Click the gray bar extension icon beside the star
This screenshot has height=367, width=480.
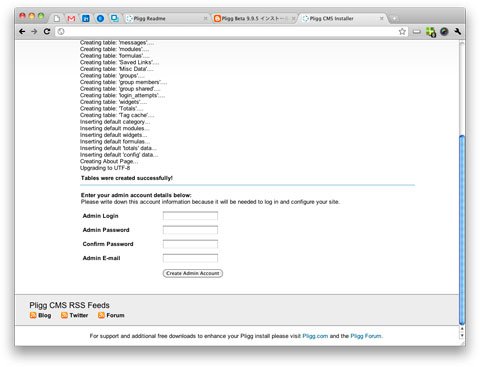[417, 32]
